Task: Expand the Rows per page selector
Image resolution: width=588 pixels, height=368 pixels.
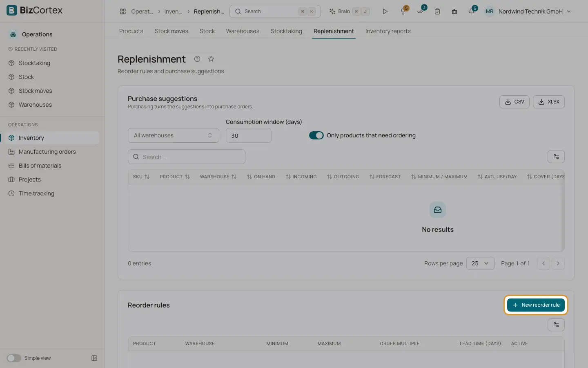Action: click(x=481, y=263)
